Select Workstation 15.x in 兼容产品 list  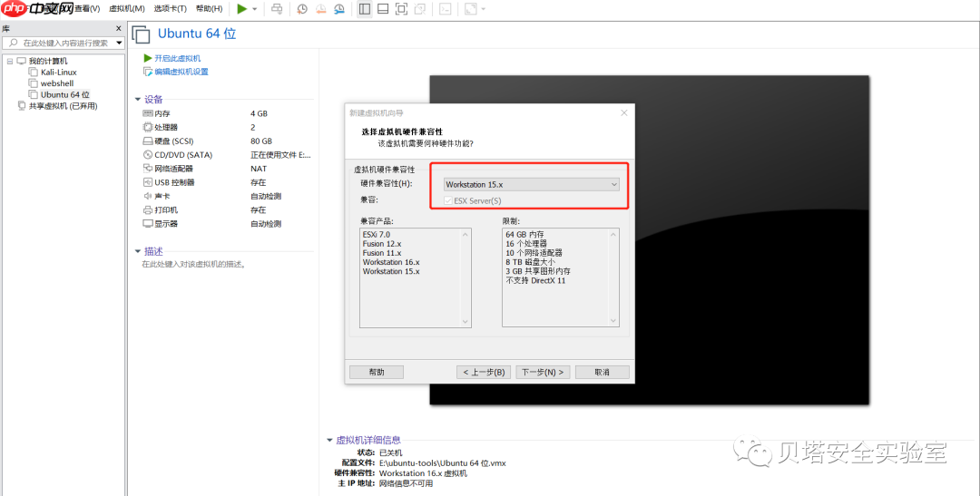point(391,272)
